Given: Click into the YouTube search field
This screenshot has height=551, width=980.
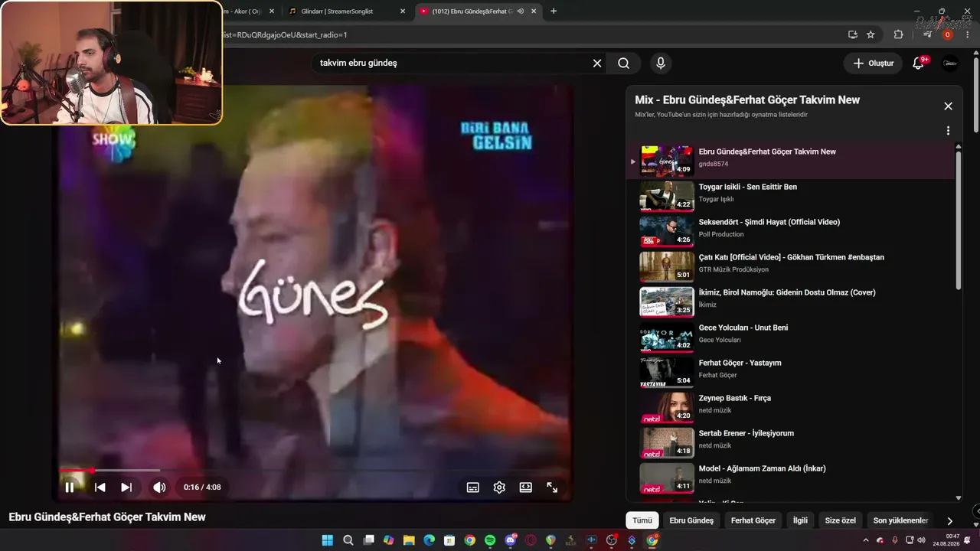Looking at the screenshot, I should [452, 64].
